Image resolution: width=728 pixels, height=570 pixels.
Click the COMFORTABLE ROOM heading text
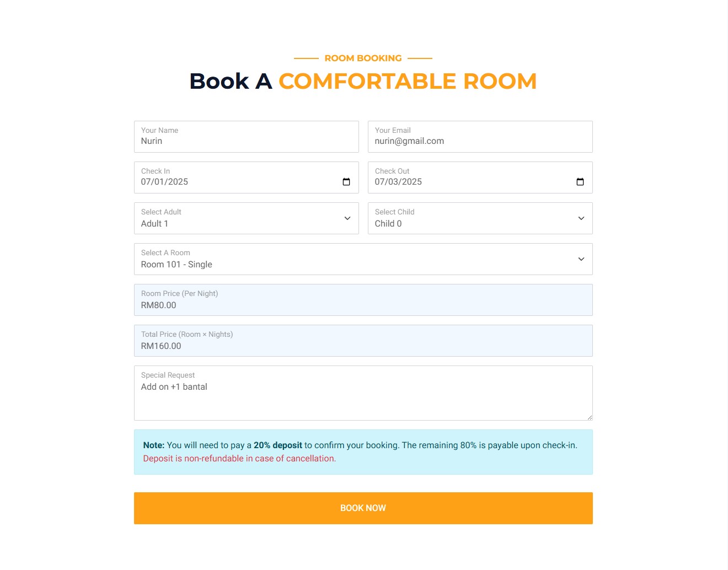tap(408, 82)
